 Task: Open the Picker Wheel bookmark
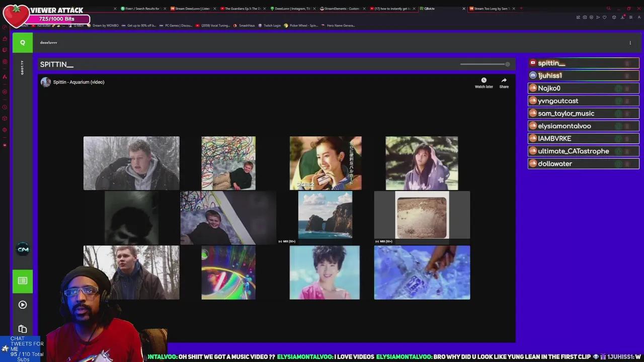coord(301,25)
